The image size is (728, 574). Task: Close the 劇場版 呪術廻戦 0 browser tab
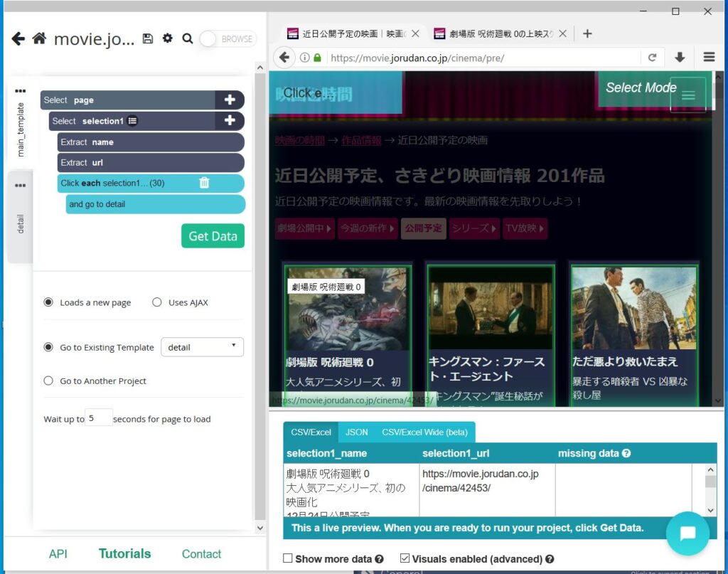click(562, 33)
